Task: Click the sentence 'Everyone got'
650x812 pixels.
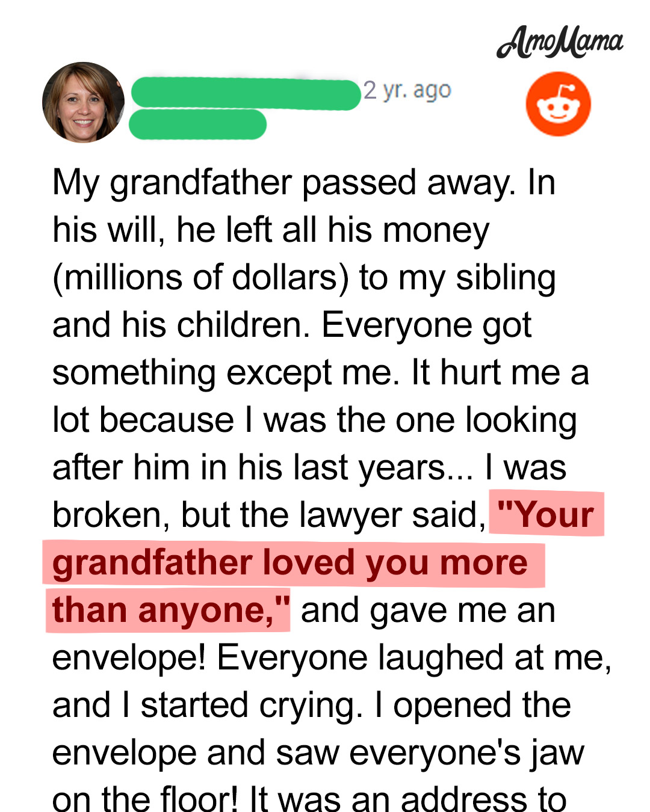Action: [x=427, y=325]
